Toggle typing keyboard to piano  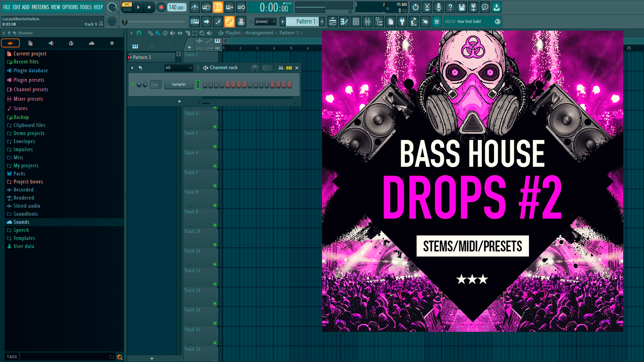(195, 21)
